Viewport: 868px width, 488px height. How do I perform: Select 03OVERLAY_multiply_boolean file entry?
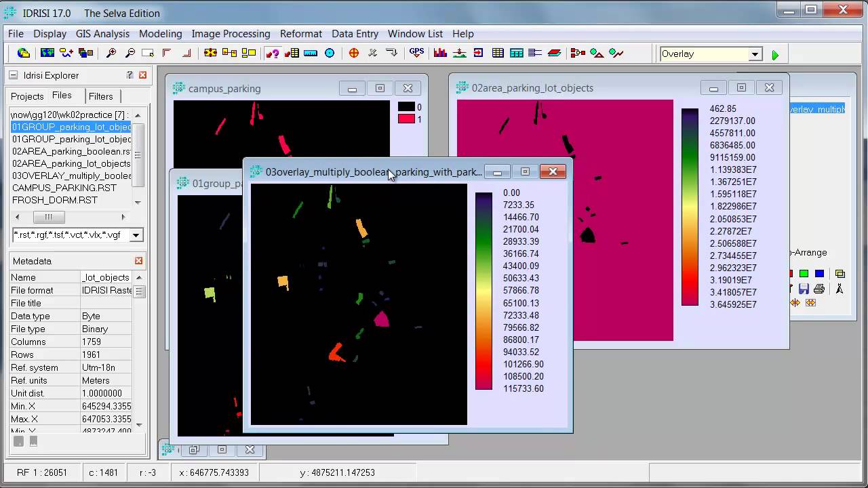click(x=71, y=176)
